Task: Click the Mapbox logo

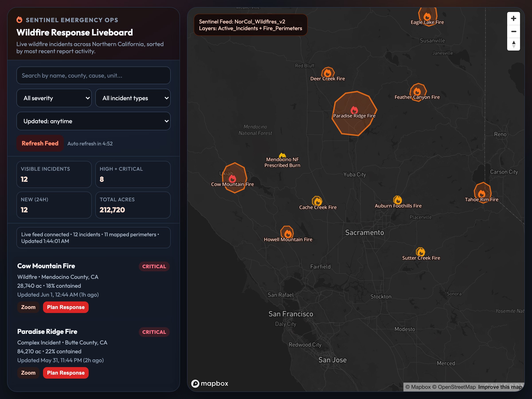Action: (210, 383)
